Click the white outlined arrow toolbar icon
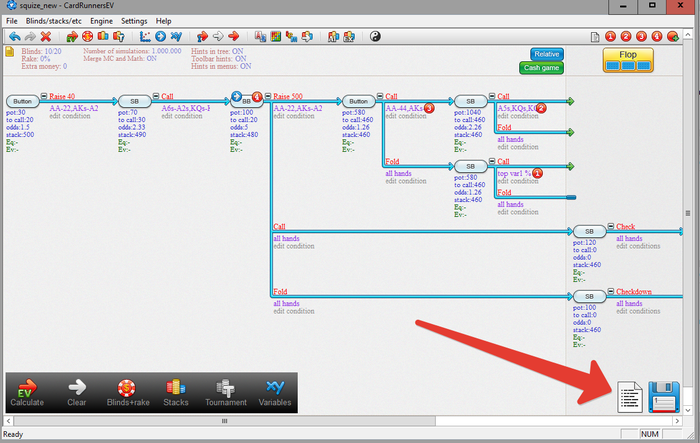700x443 pixels. tap(218, 37)
